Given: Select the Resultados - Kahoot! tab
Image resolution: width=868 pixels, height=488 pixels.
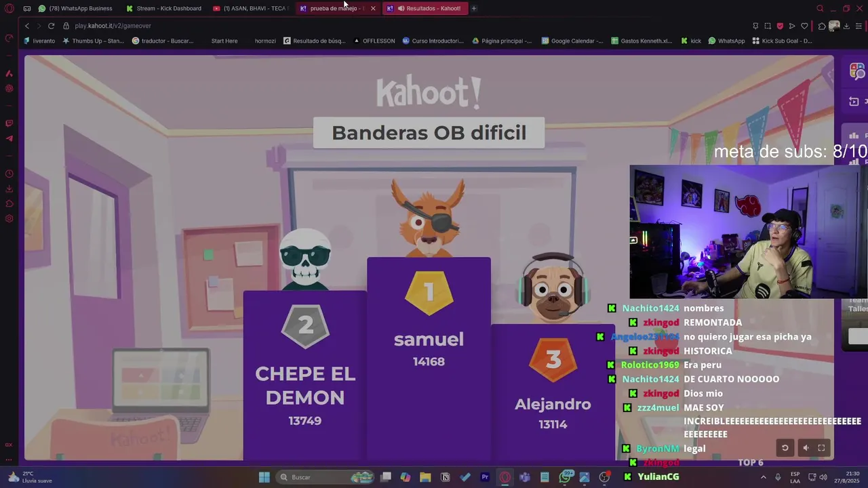Looking at the screenshot, I should tap(426, 8).
